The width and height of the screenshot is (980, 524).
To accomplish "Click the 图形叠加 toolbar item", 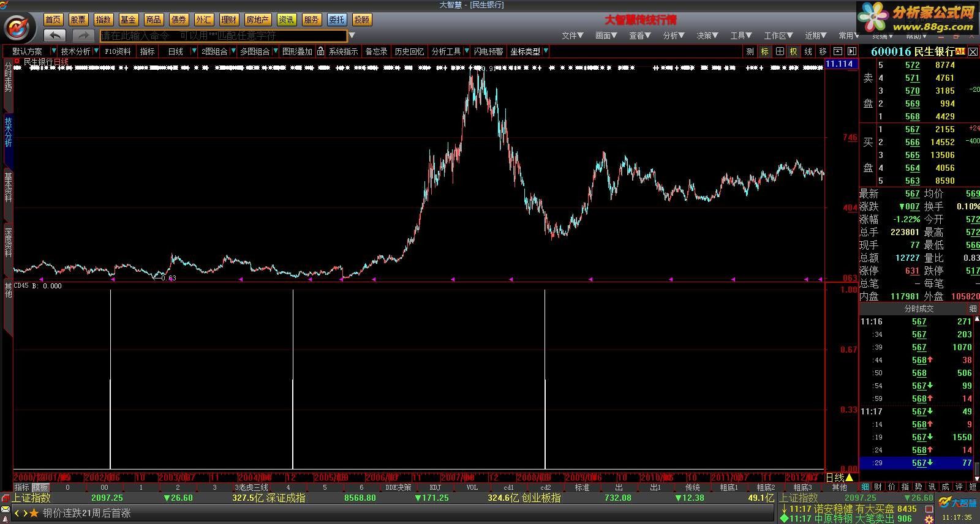I will pos(297,51).
